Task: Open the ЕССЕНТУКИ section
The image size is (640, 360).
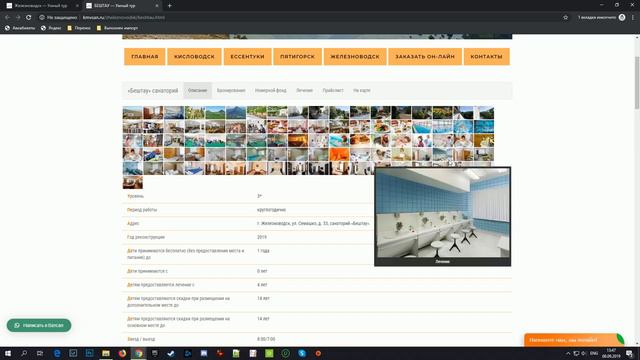Action: pos(247,57)
